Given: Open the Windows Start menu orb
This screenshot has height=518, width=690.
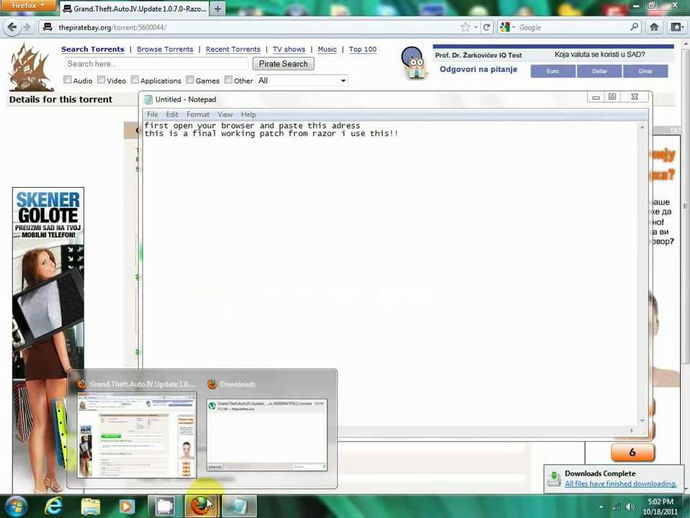Looking at the screenshot, I should (x=16, y=506).
